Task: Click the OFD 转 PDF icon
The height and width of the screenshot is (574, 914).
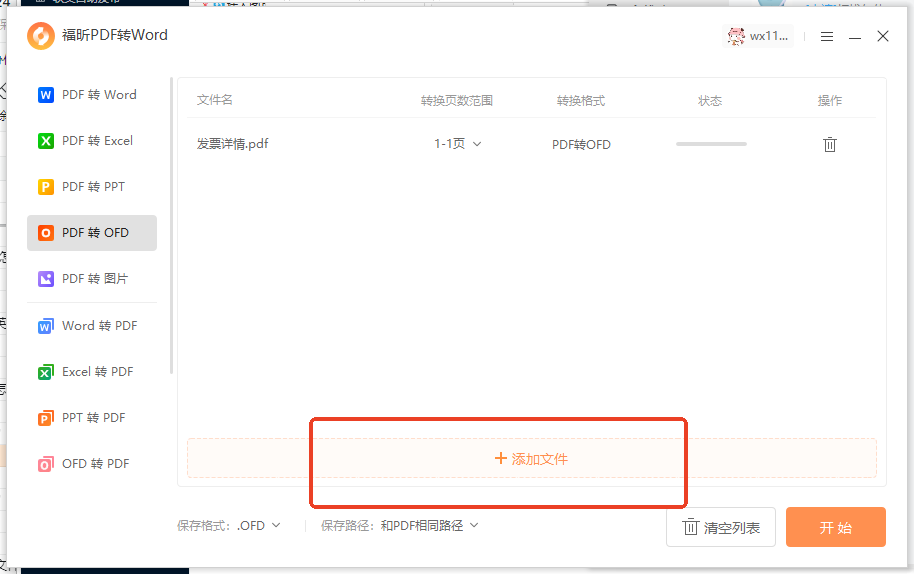Action: (45, 464)
